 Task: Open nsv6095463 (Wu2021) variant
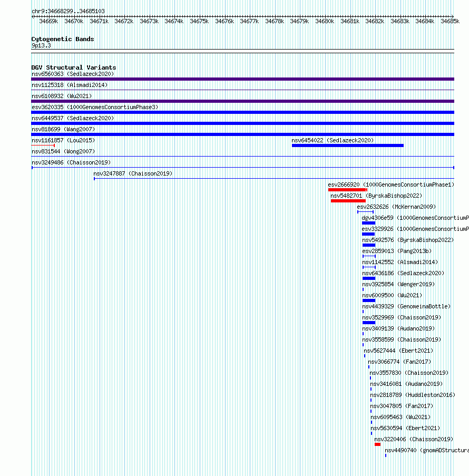pos(400,417)
